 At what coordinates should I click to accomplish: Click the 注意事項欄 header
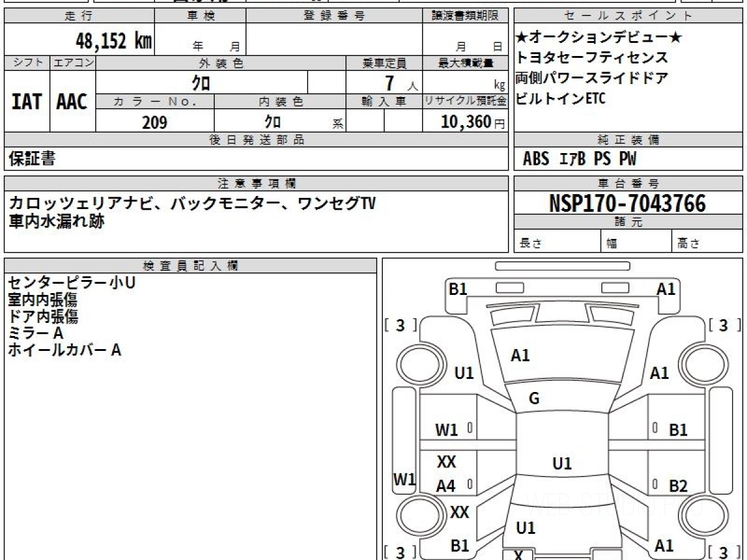click(x=256, y=184)
